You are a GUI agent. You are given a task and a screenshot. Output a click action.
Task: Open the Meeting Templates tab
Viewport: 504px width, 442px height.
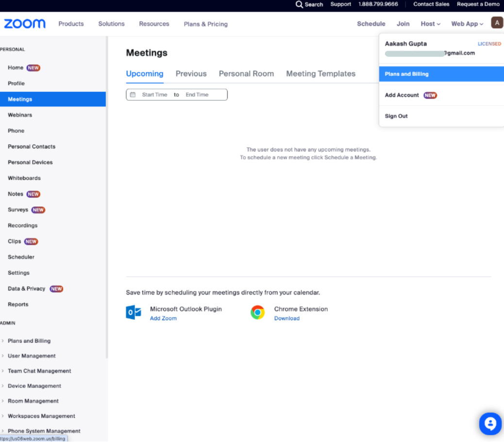pos(321,74)
